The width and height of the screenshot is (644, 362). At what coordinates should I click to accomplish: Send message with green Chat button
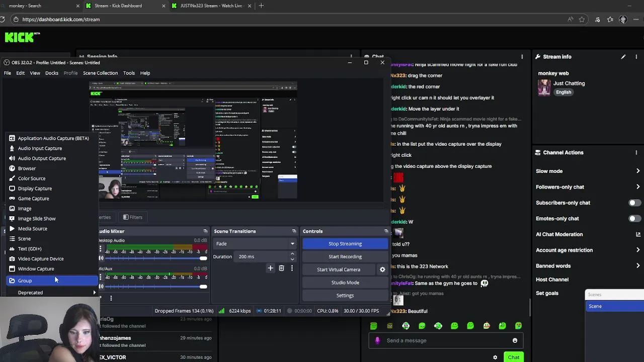513,357
